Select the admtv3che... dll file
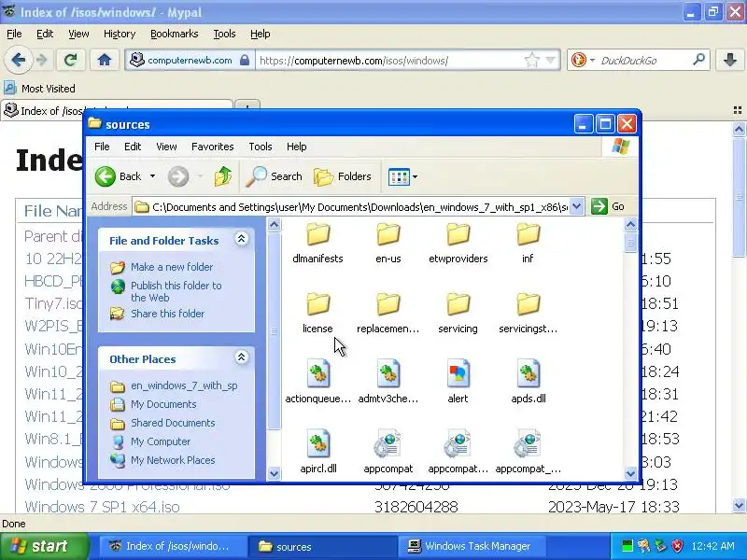The width and height of the screenshot is (747, 560). point(388,383)
